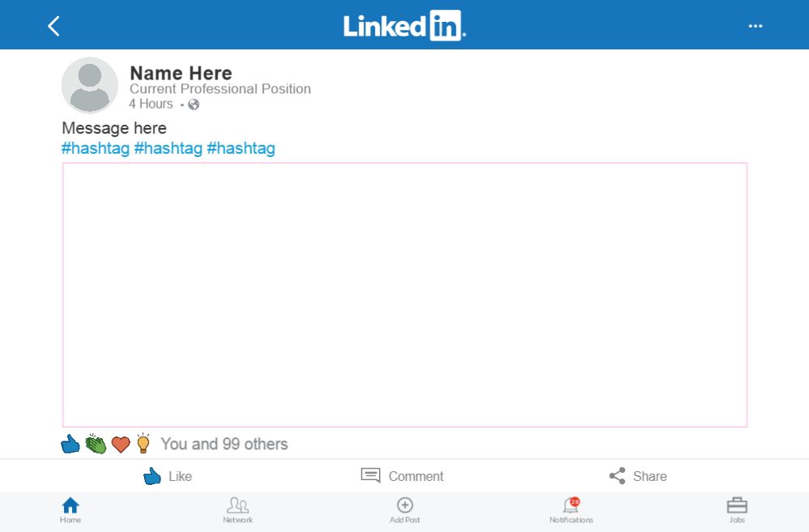
Task: Switch to the Network tab
Action: [237, 510]
